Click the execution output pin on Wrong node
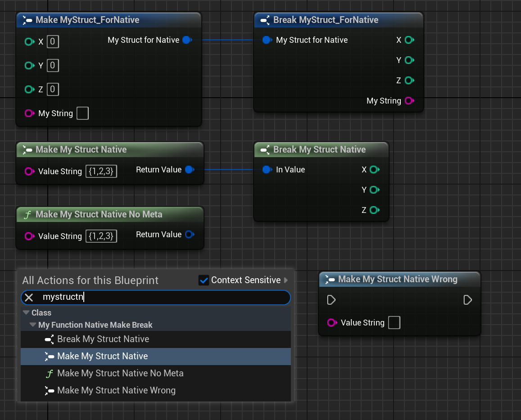The image size is (521, 420). 467,300
